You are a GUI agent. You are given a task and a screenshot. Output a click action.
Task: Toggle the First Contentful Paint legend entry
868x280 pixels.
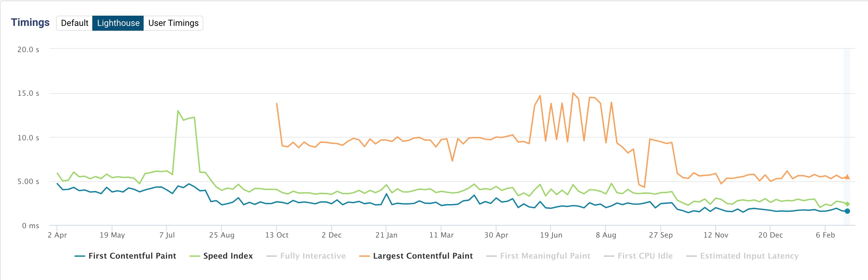132,256
